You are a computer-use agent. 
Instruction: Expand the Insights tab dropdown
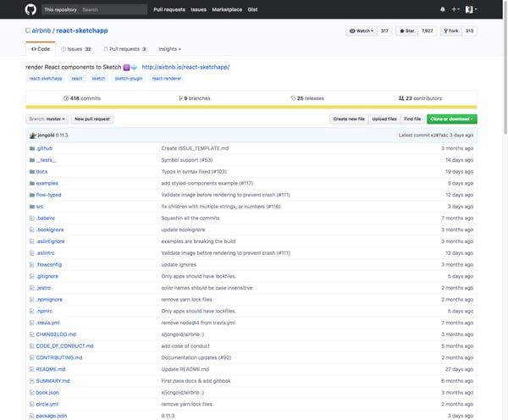click(x=169, y=49)
